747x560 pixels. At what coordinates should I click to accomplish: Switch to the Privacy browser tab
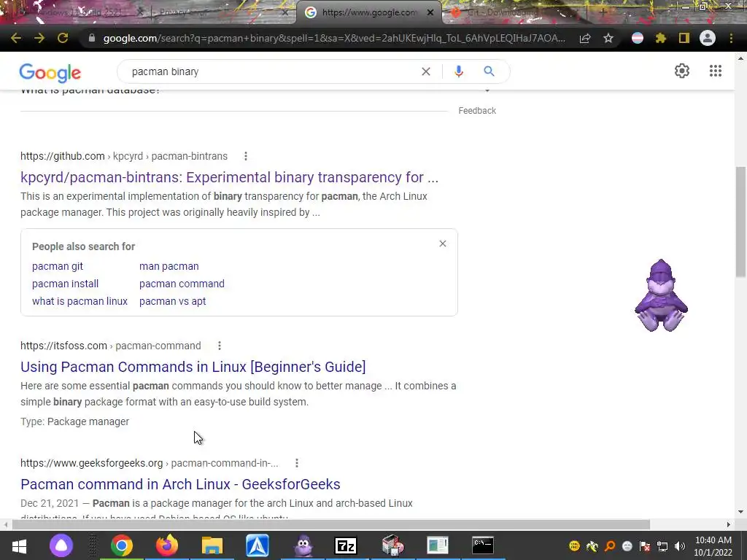tap(222, 12)
